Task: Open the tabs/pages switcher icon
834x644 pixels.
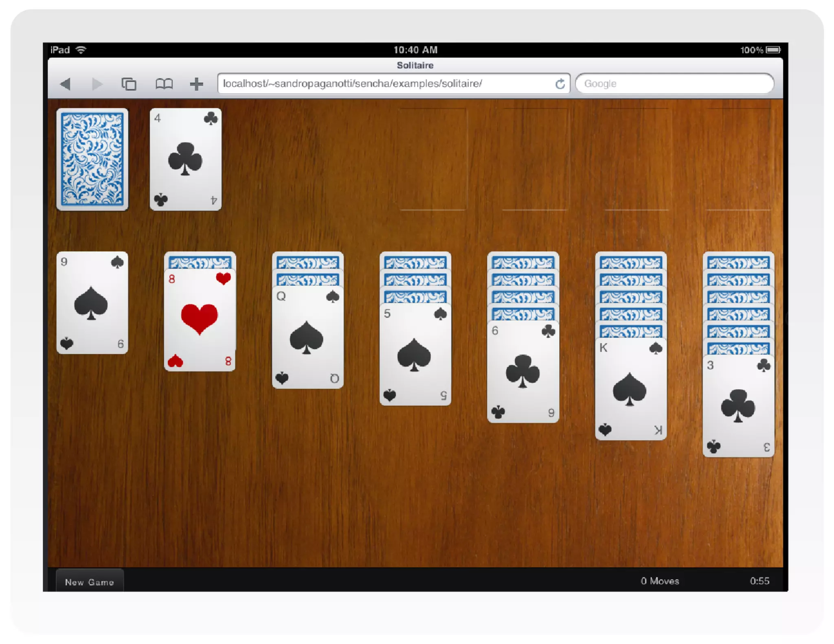Action: pos(129,84)
